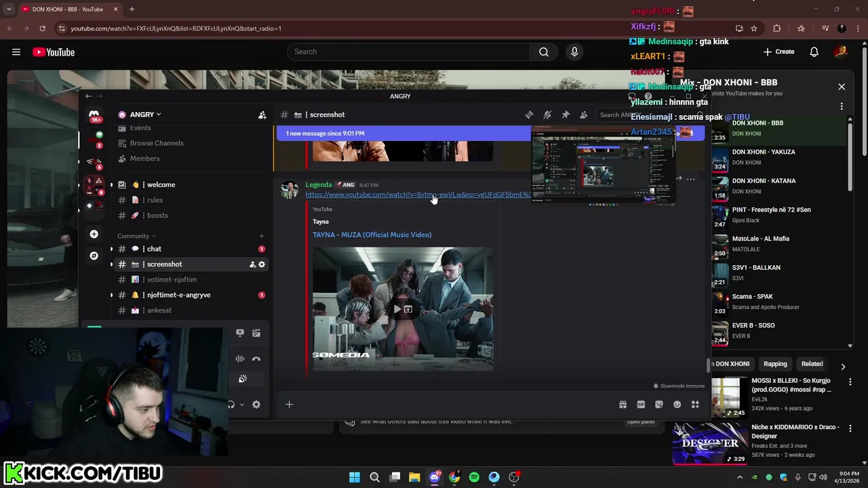Go to the YouTube home logo

(x=54, y=52)
